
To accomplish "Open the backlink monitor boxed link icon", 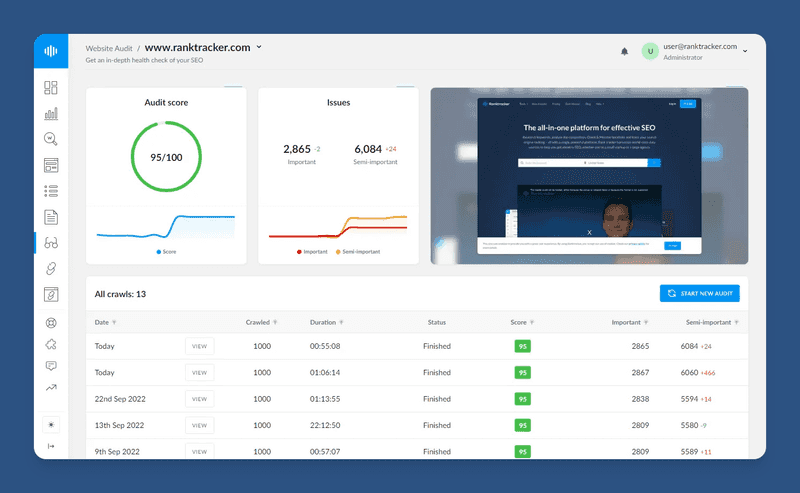I will tap(51, 294).
